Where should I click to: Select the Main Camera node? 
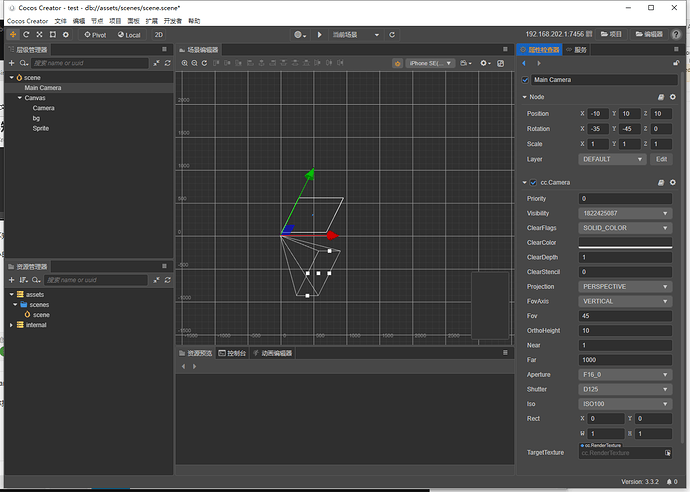tap(43, 88)
